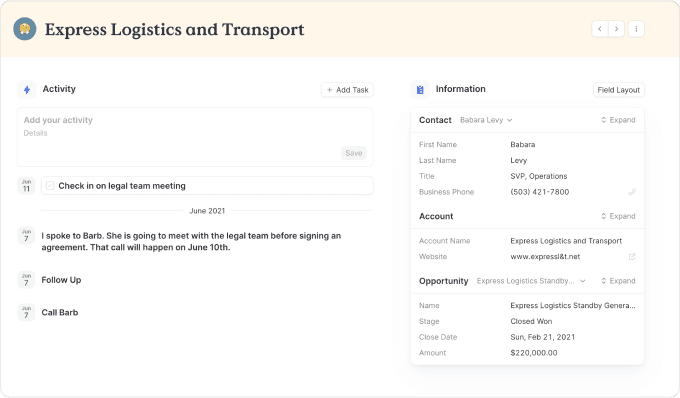
Task: Click opportunity name Express Logistics Standby Genera...
Action: (x=573, y=306)
